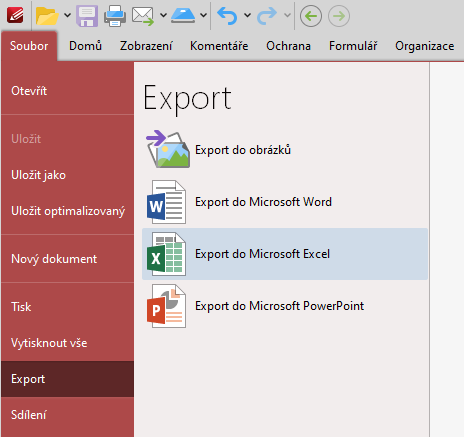This screenshot has width=464, height=437.
Task: Open the Komentáře ribbon tab
Action: pos(219,46)
